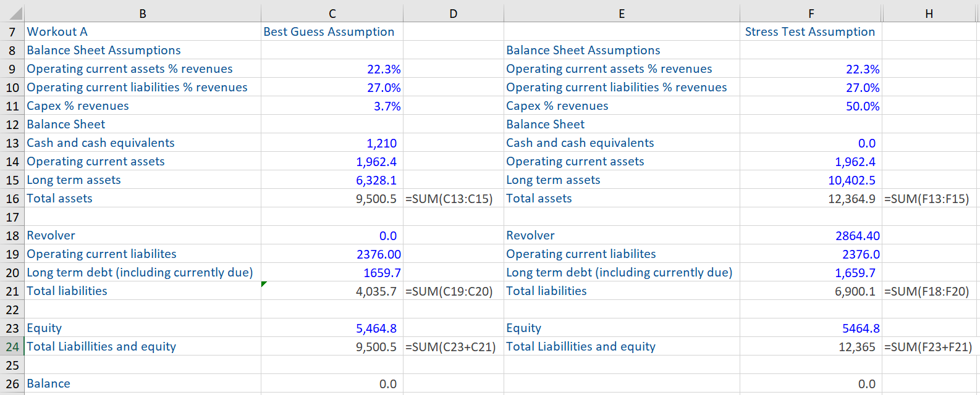980x395 pixels.
Task: Click the =SUM(F23+F21) formula text cell
Action: point(928,347)
